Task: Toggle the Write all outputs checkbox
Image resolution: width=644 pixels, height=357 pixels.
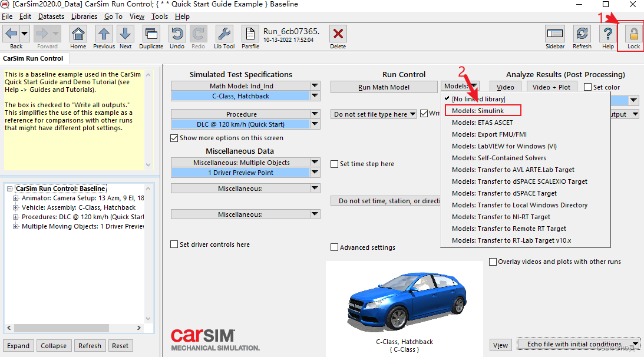Action: tap(424, 113)
